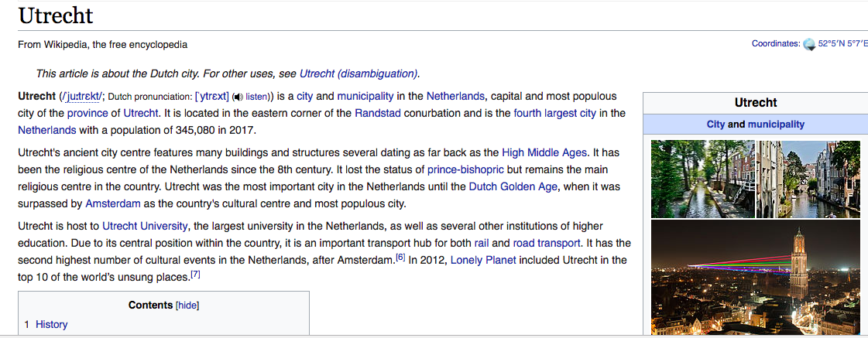This screenshot has width=868, height=338.
Task: Open the night skyline Dom Tower photo
Action: (x=755, y=278)
